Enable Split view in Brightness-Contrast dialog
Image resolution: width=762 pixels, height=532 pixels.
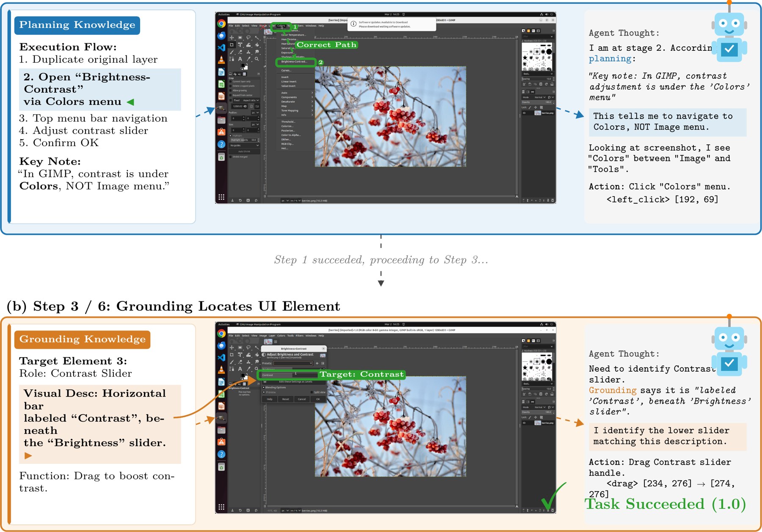(312, 392)
